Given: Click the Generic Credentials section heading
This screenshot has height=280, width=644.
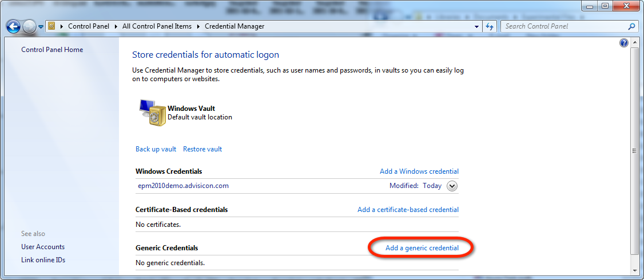Looking at the screenshot, I should [x=167, y=248].
